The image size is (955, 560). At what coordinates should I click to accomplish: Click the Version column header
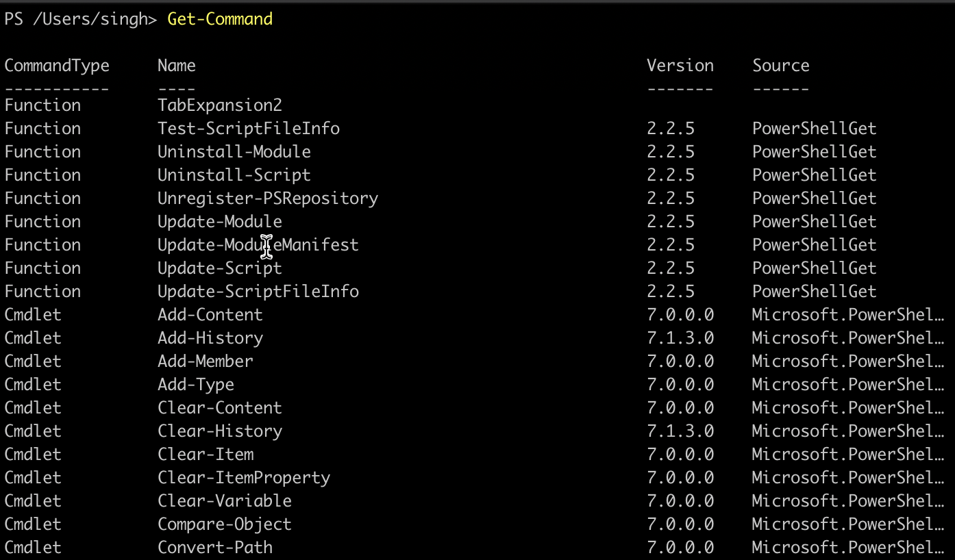680,66
